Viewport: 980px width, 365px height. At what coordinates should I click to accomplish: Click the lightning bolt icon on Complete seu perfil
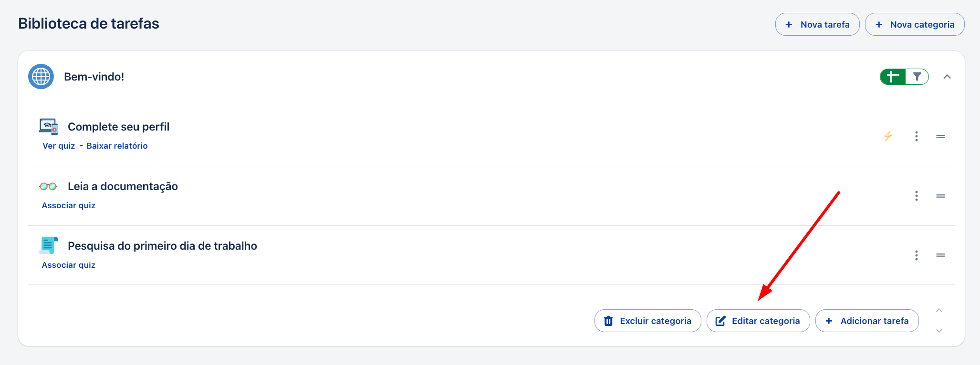point(888,136)
